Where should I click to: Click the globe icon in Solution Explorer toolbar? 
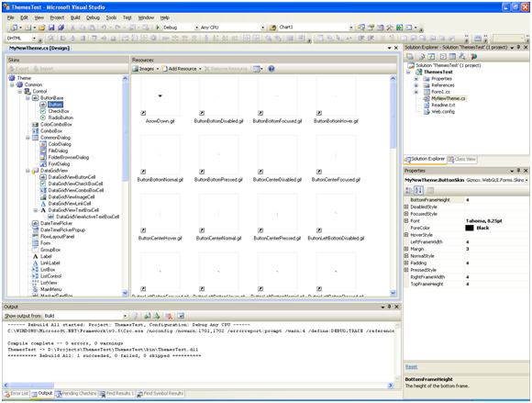coord(473,56)
